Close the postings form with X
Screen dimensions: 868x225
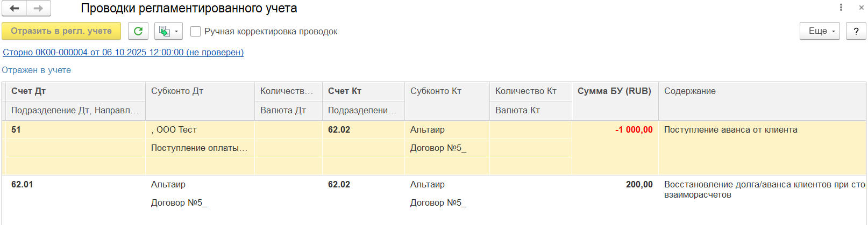pos(856,8)
